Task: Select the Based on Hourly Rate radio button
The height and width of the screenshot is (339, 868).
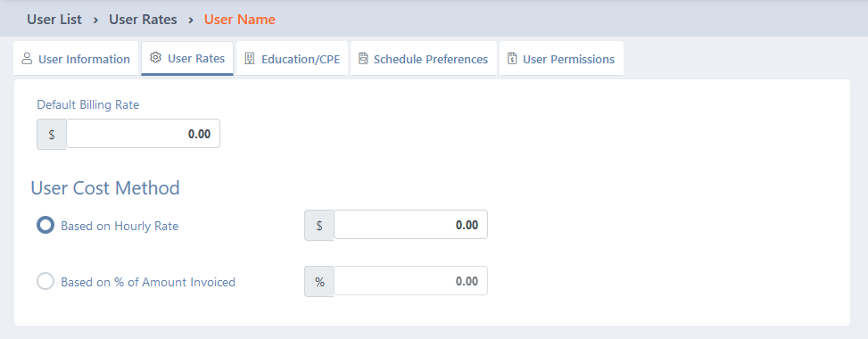Action: pos(45,225)
